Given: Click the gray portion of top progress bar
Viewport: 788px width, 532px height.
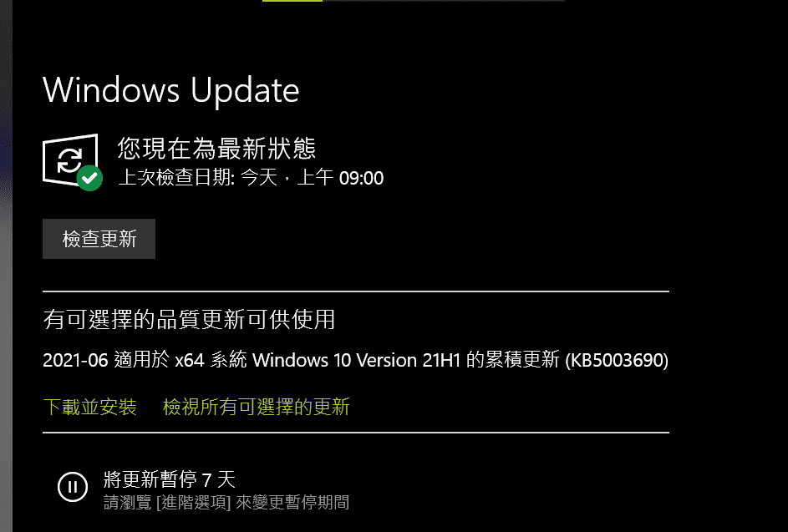Looking at the screenshot, I should 444,1.
